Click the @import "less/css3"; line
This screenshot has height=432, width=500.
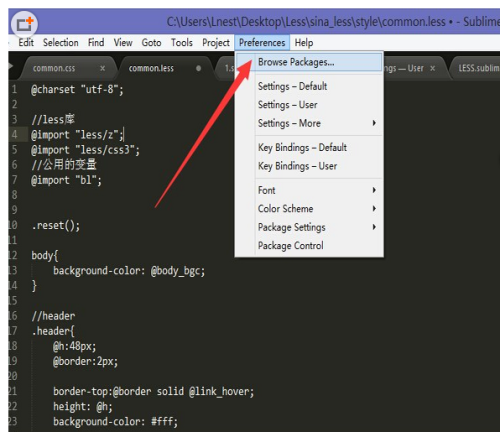85,150
